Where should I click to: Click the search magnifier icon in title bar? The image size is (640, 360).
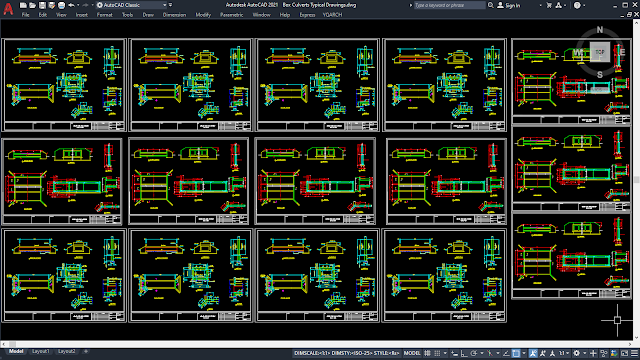pyautogui.click(x=491, y=5)
